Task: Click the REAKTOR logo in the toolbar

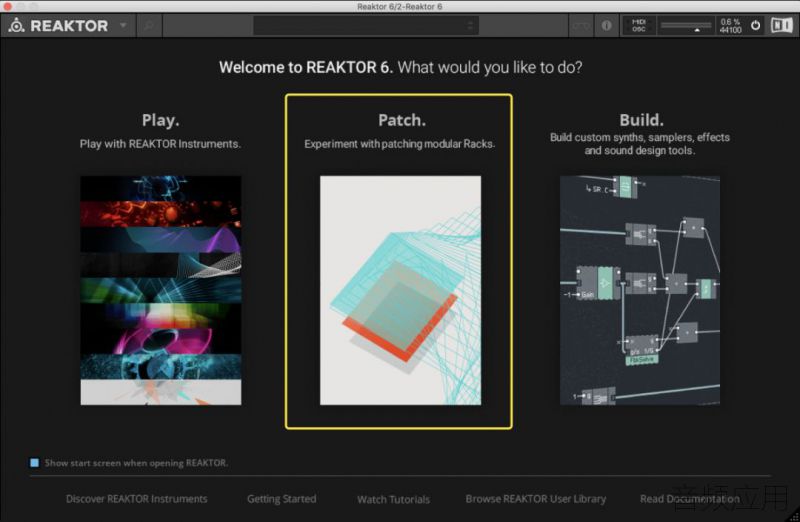Action: click(59, 26)
